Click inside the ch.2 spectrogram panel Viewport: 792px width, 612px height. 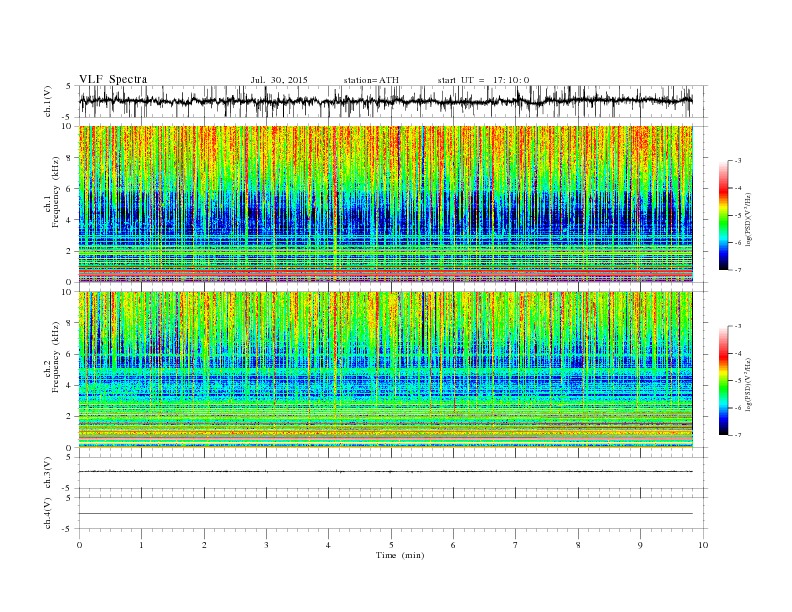(386, 369)
